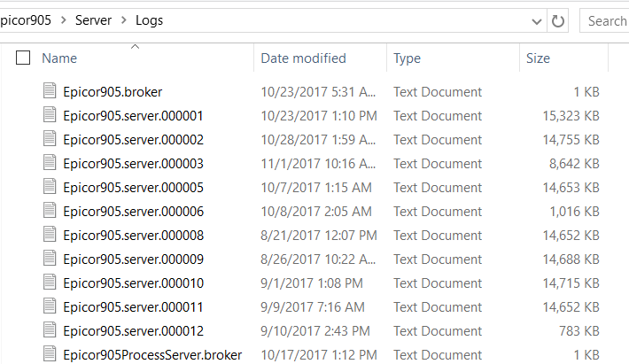Image resolution: width=629 pixels, height=364 pixels.
Task: Click the Epicor905ProcessServer.broker file icon
Action: coord(50,353)
